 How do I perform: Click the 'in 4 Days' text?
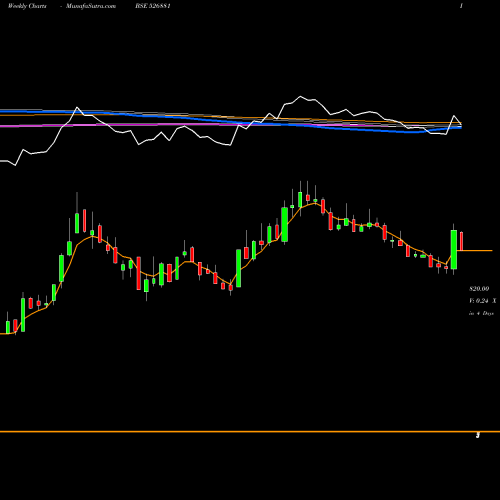tap(481, 313)
